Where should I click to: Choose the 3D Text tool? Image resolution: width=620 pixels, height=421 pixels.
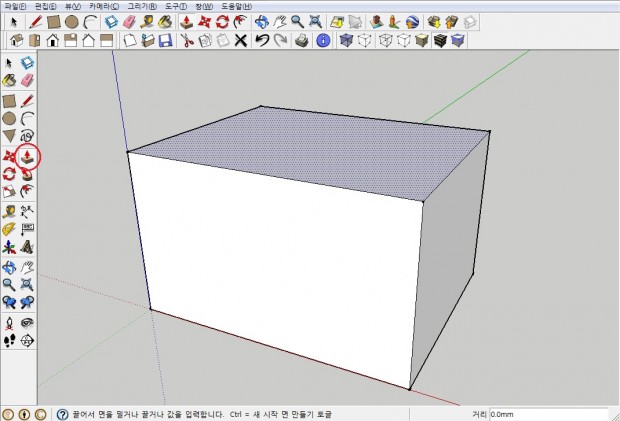(27, 245)
